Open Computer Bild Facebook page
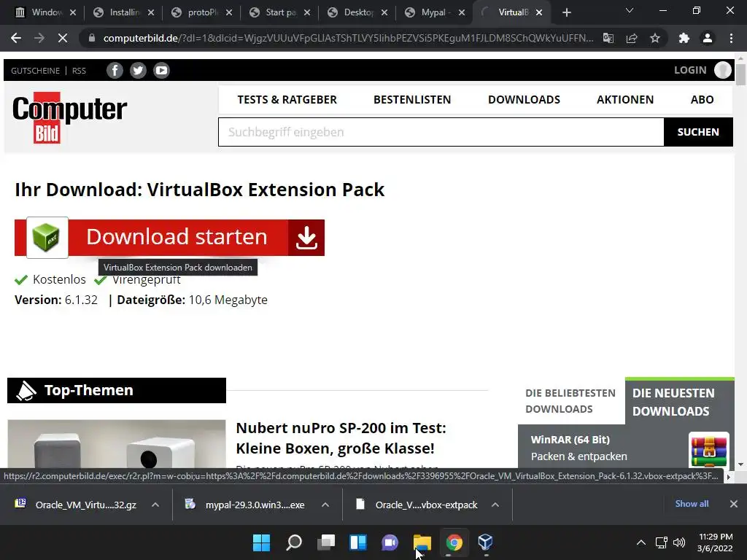Screen dimensions: 747x560 coord(115,71)
